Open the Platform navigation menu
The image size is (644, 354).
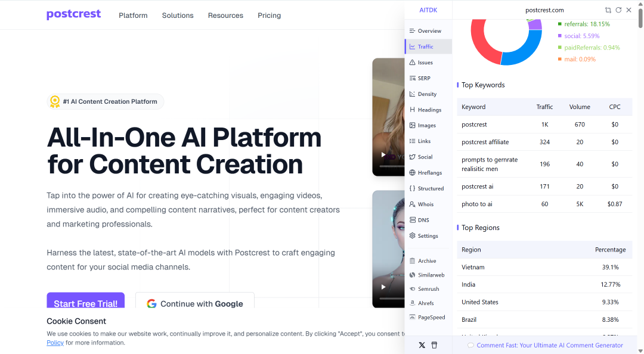133,15
